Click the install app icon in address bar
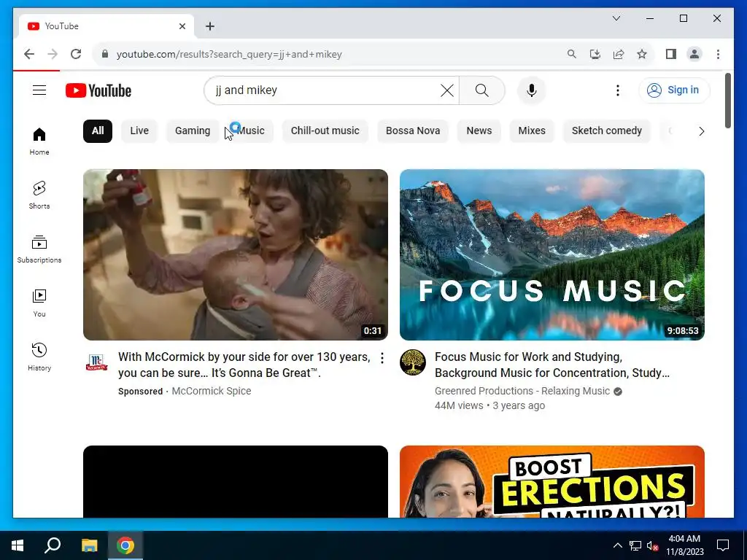Screen dimensions: 747x560 595,54
